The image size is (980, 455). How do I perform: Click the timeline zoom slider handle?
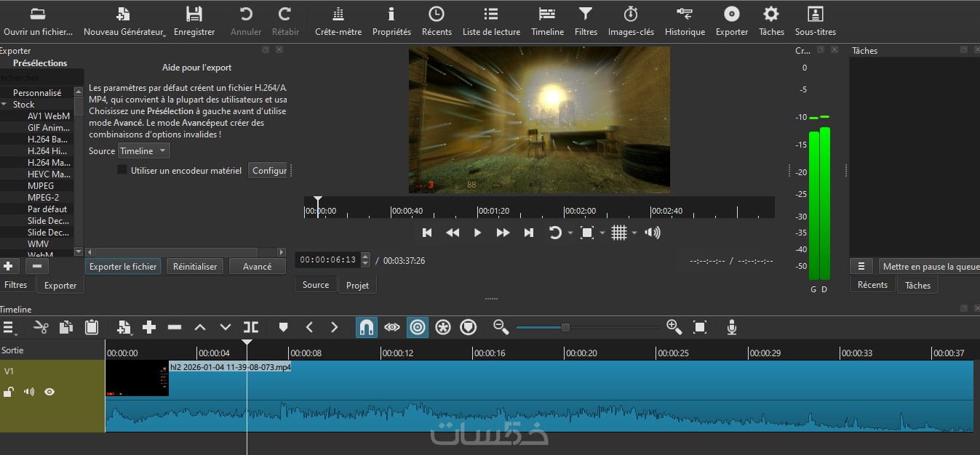[x=565, y=327]
